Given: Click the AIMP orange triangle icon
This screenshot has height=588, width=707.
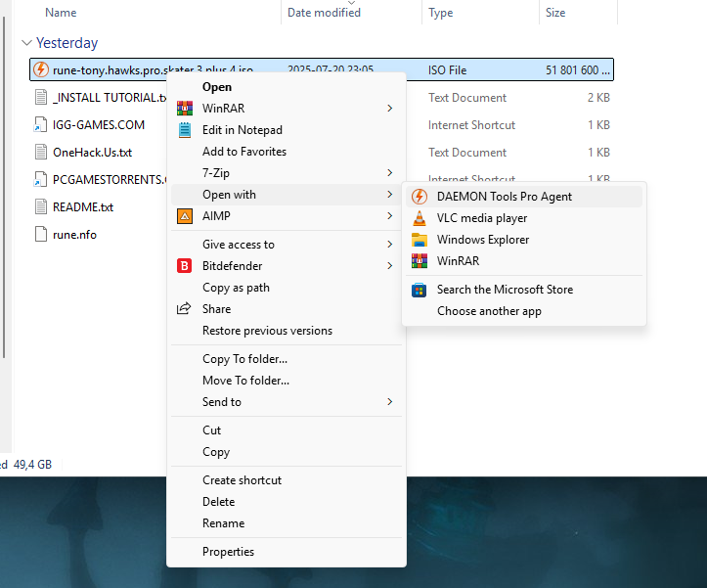Looking at the screenshot, I should coord(185,216).
